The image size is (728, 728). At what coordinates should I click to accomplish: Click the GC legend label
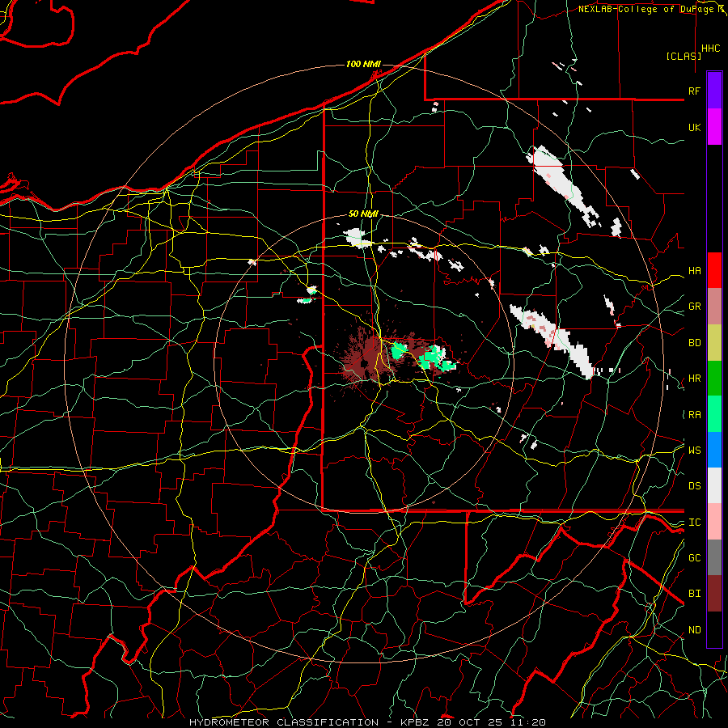(694, 557)
